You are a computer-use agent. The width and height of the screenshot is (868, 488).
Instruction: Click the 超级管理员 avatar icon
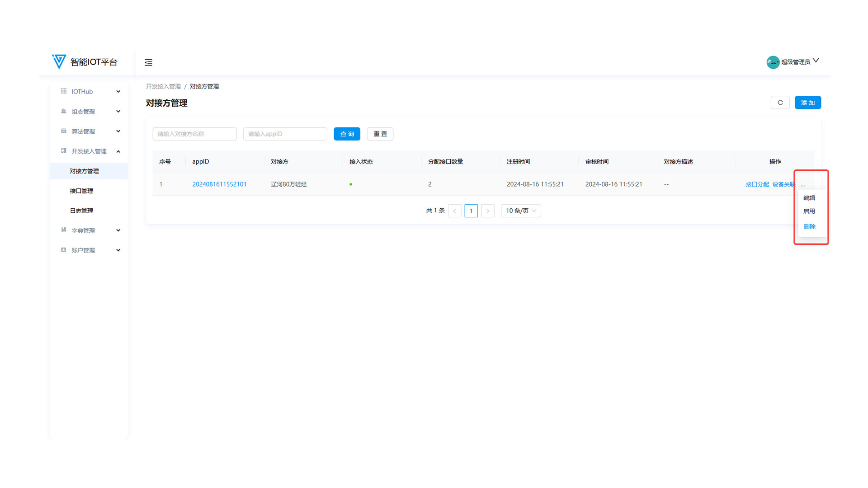click(773, 62)
